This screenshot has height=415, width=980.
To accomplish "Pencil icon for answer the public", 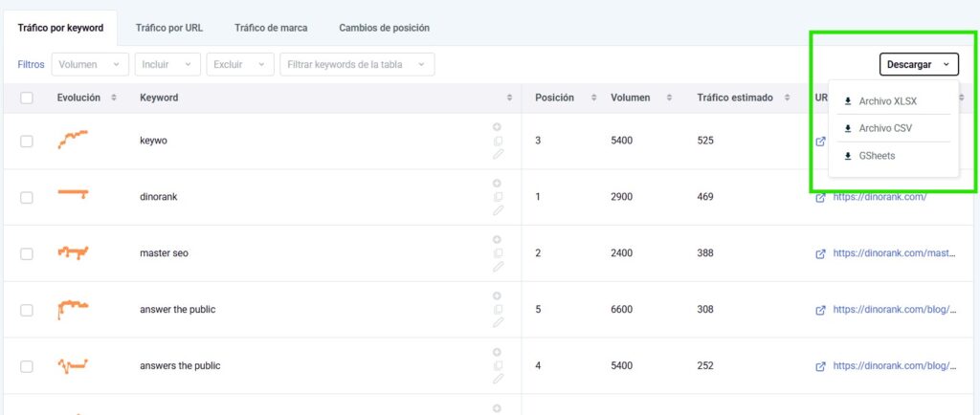I will pos(498,322).
